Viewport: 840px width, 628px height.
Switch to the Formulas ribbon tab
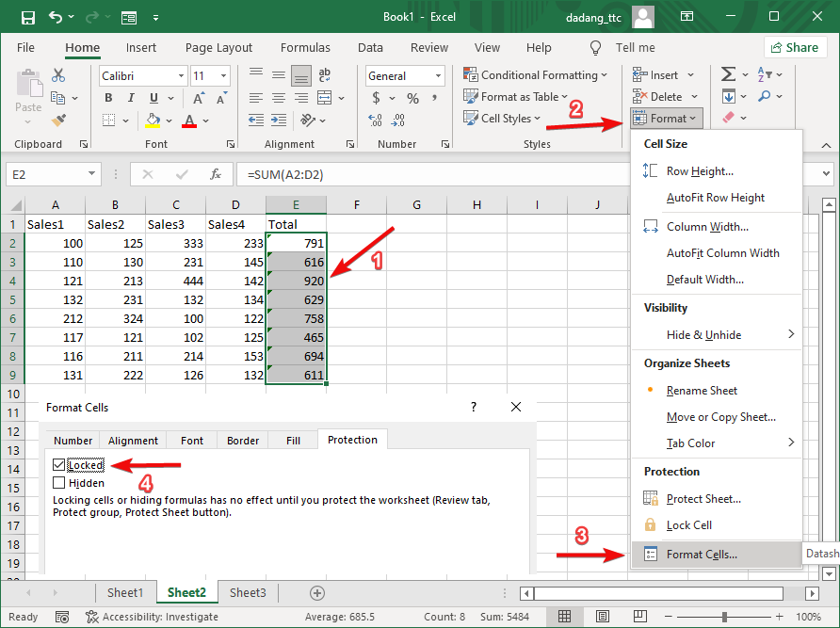(x=305, y=47)
